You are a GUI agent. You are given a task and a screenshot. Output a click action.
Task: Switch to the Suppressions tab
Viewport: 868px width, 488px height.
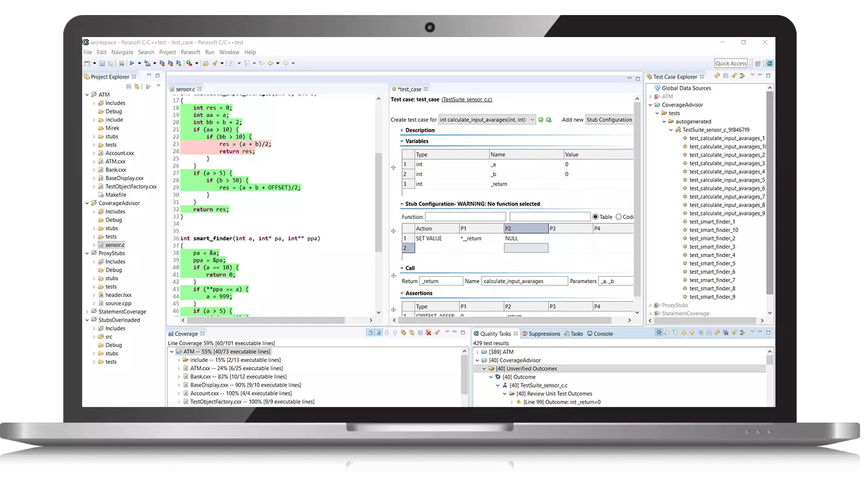544,334
